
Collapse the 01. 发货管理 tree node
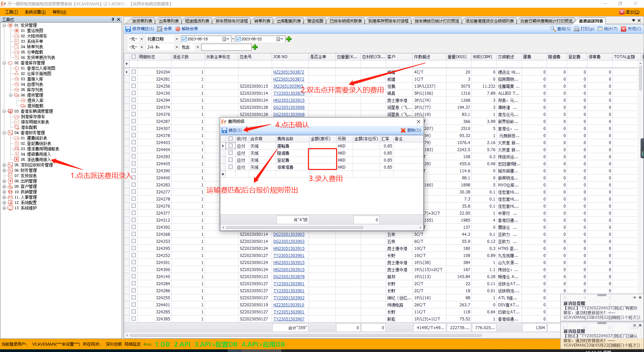coord(4,25)
